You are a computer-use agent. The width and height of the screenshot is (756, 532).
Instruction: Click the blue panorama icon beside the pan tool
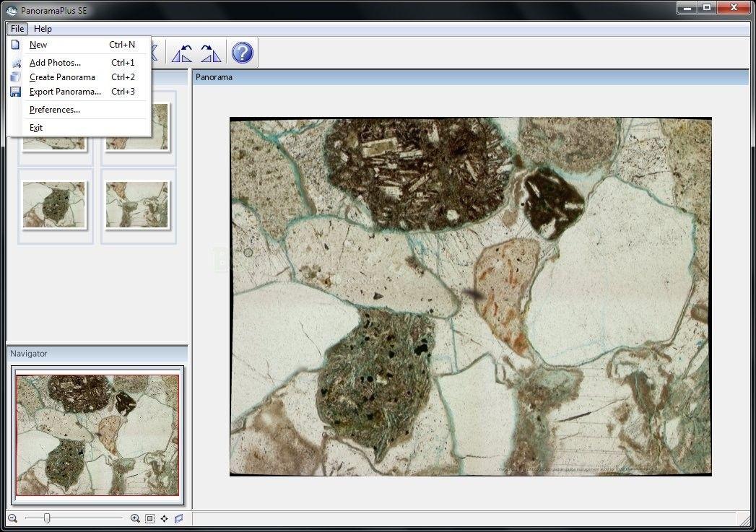click(x=179, y=518)
